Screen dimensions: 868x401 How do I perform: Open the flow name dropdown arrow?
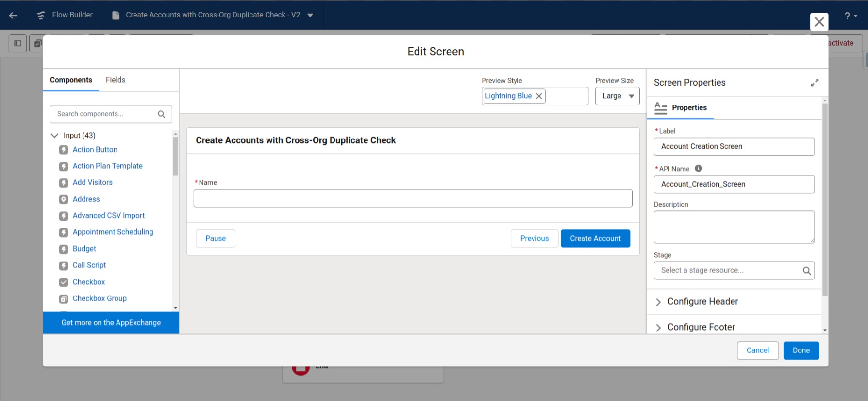(x=310, y=16)
